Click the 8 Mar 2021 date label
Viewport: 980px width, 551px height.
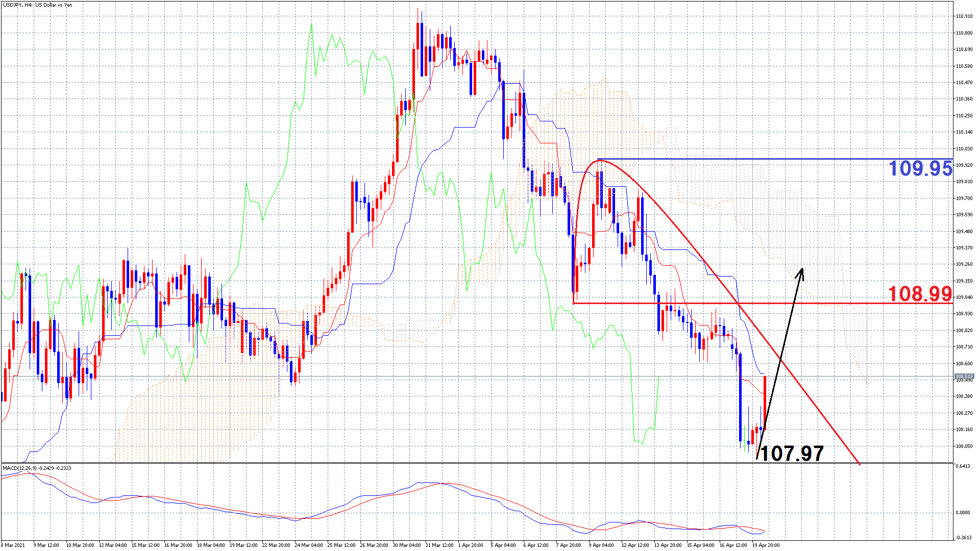click(13, 545)
